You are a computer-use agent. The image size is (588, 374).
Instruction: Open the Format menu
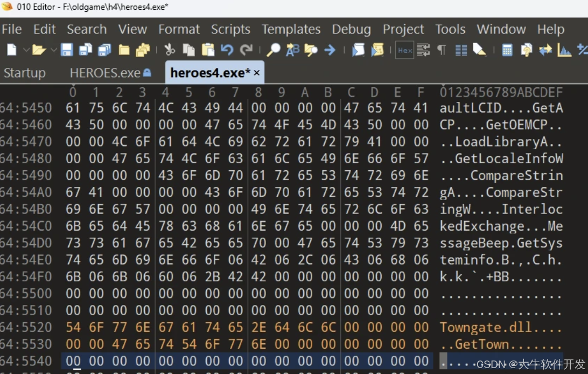click(x=179, y=29)
